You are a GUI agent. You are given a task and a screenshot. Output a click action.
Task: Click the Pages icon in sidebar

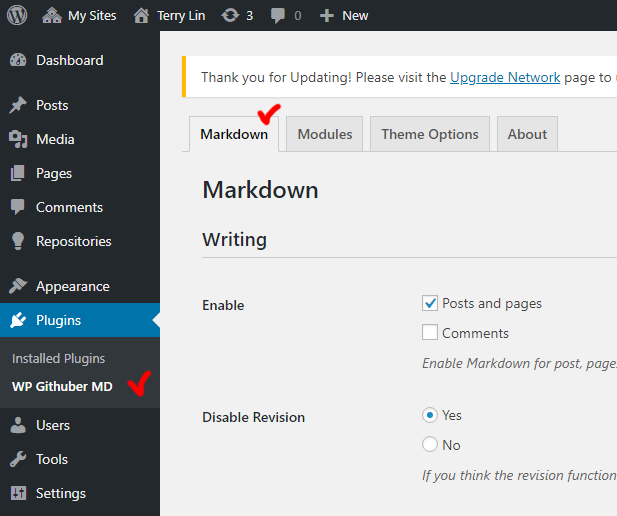pos(18,173)
